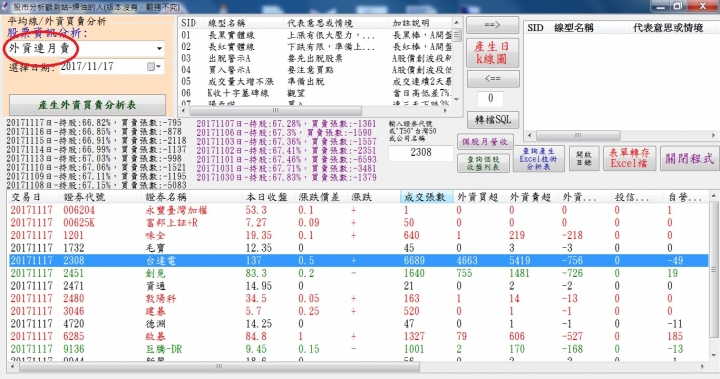Select pattern row 04 買入警示A
The width and height of the screenshot is (720, 379).
[316, 70]
